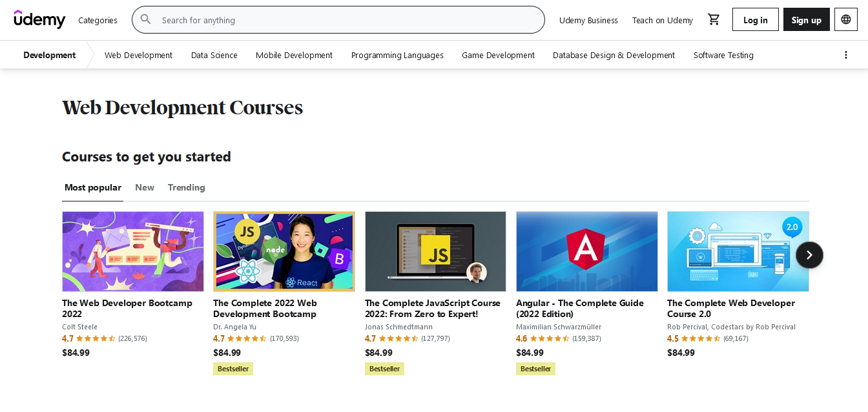Open the Categories menu
Screen dimensions: 868x412
[98, 20]
